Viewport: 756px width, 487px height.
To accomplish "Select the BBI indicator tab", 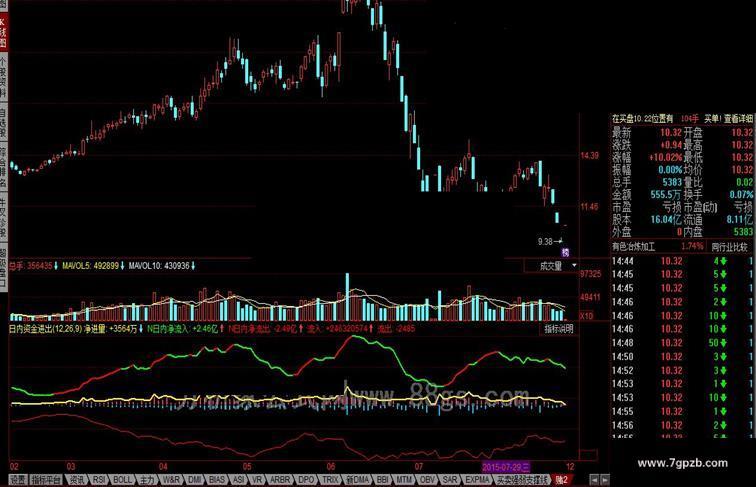I will 383,480.
